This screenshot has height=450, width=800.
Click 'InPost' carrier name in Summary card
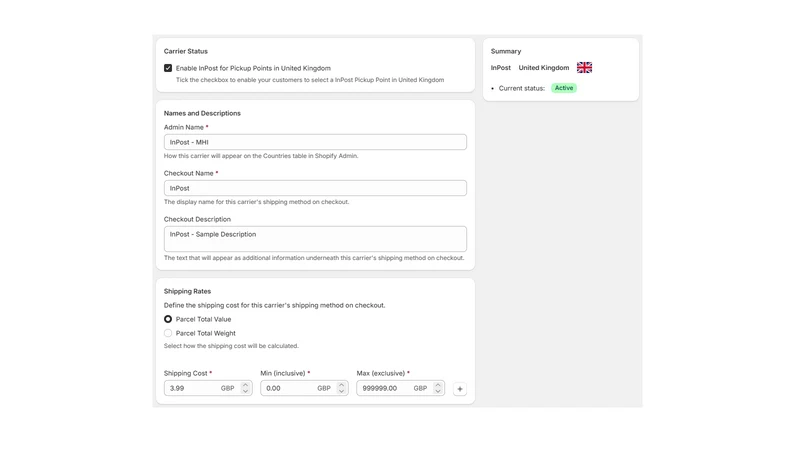pyautogui.click(x=501, y=67)
